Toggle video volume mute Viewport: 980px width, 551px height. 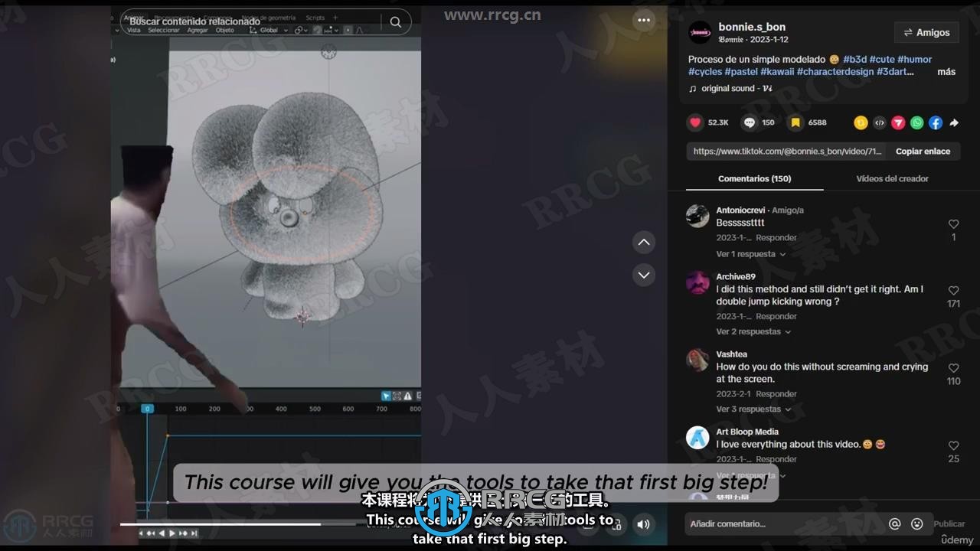(x=643, y=523)
